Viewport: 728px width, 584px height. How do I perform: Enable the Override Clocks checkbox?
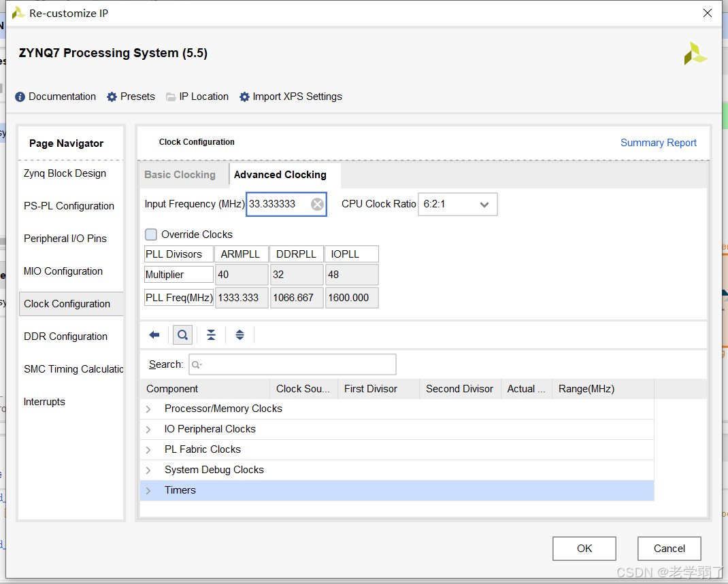[151, 235]
